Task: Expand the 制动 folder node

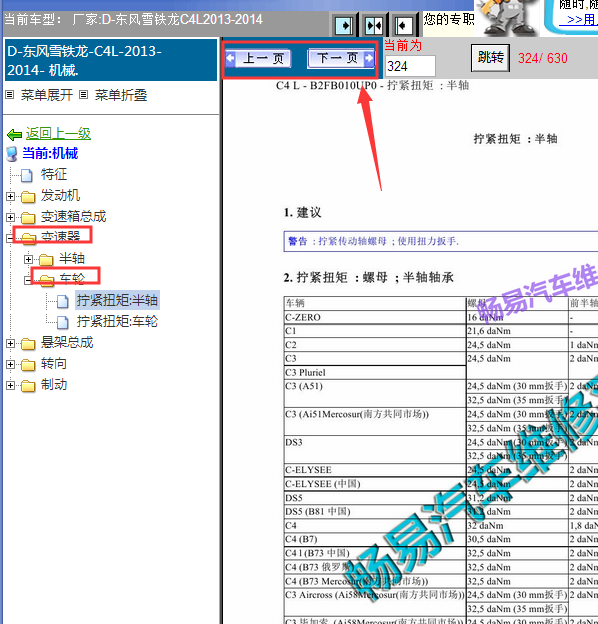Action: tap(10, 386)
